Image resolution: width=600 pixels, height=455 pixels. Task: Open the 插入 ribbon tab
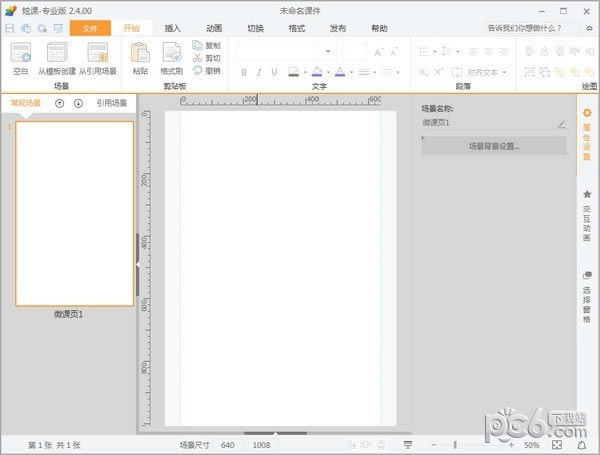tap(173, 28)
